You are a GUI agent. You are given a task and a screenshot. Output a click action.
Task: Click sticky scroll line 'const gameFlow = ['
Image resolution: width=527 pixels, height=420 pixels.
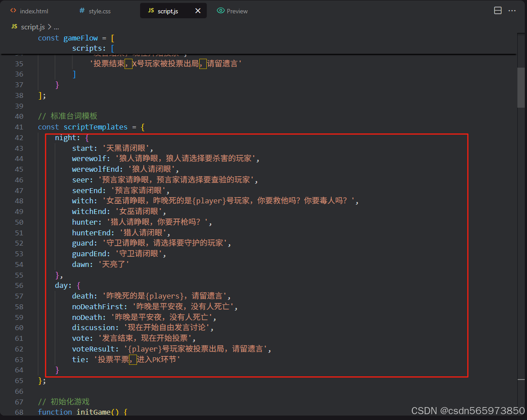click(x=76, y=38)
